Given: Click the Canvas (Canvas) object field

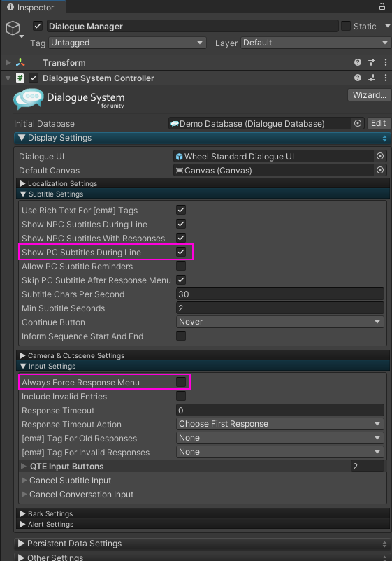Looking at the screenshot, I should (x=280, y=170).
